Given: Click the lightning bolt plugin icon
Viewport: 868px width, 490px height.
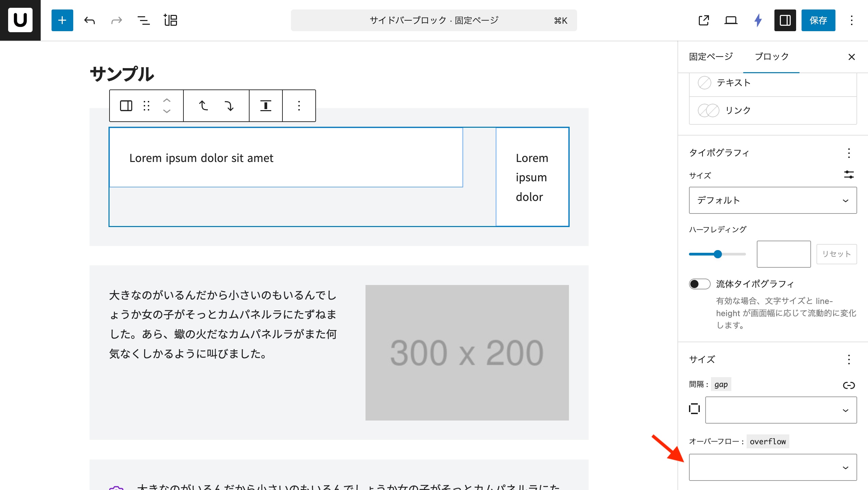Looking at the screenshot, I should pos(758,20).
